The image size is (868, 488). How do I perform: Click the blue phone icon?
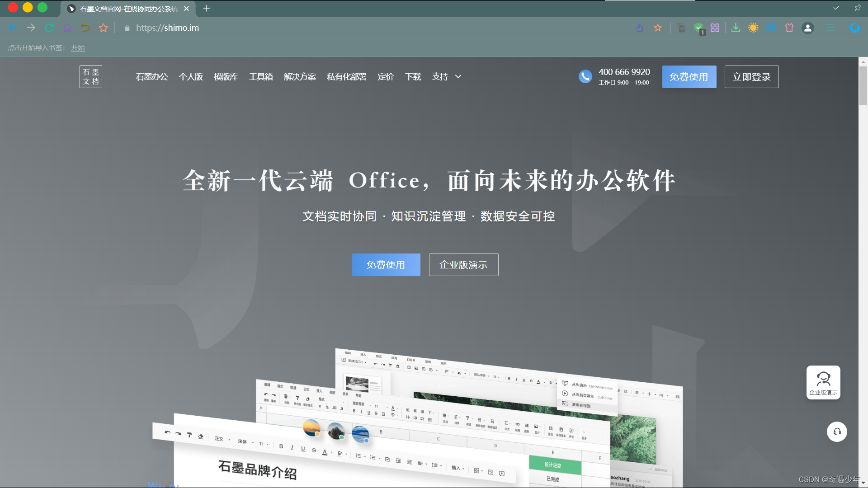coord(585,77)
